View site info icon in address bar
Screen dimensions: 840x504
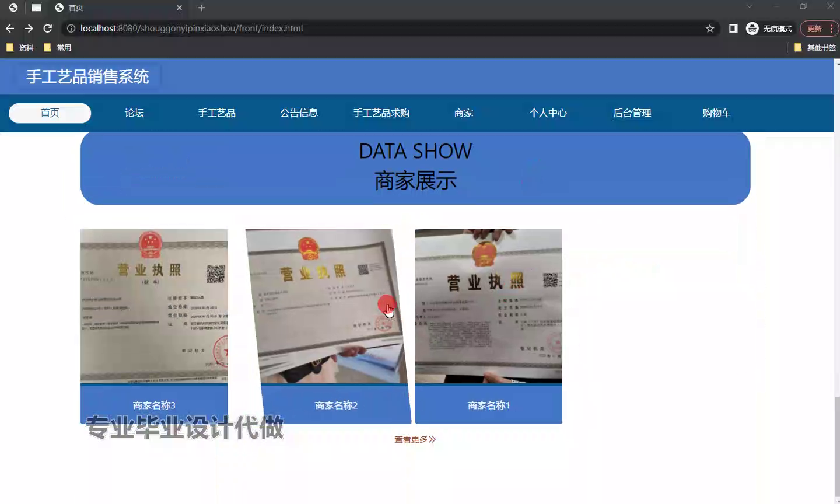coord(71,29)
